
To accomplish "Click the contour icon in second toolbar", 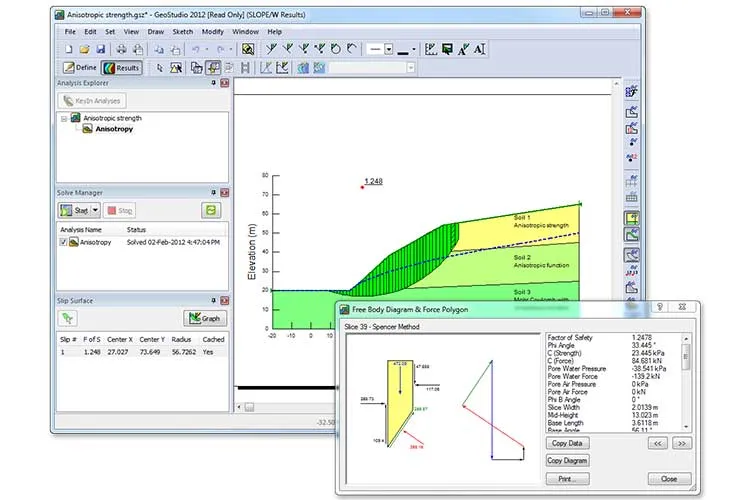I will tap(302, 68).
